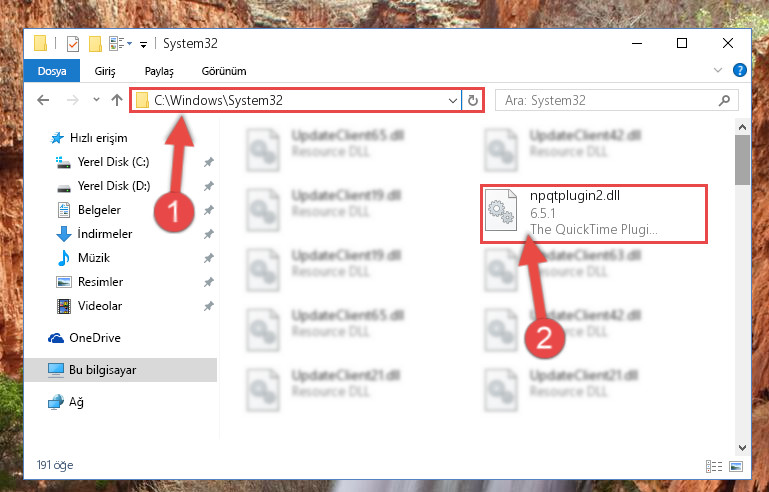Click the New folder icon in title bar
This screenshot has height=492, width=769.
coord(95,44)
